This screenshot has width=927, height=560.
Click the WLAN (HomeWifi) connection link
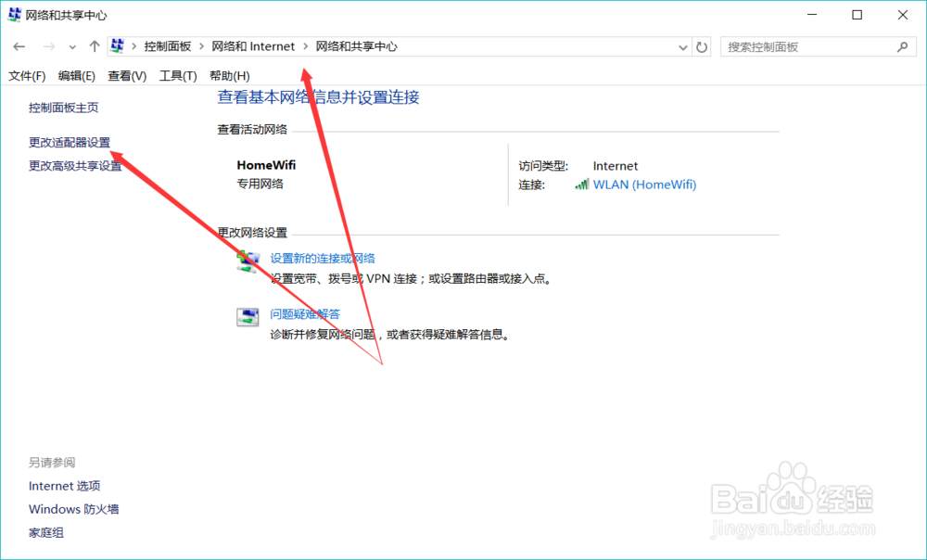coord(645,185)
